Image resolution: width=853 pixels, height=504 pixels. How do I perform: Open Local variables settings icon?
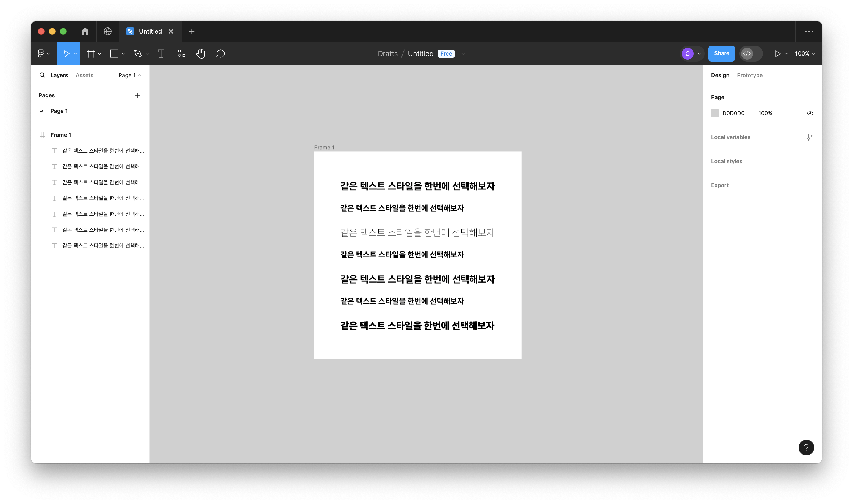pos(810,137)
